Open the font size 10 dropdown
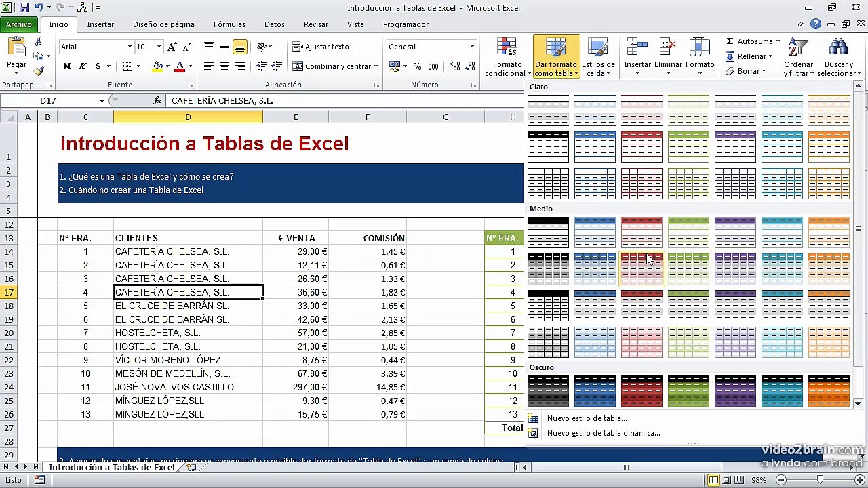The width and height of the screenshot is (868, 488). (159, 47)
